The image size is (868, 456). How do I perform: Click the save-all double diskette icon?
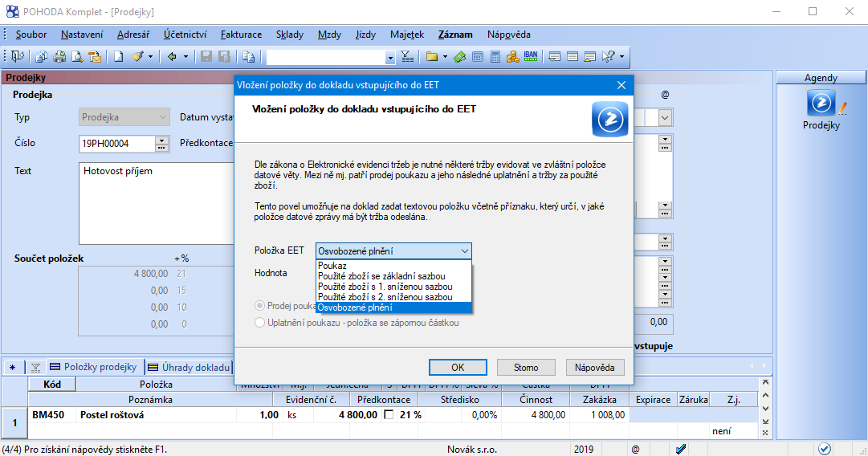click(x=224, y=56)
